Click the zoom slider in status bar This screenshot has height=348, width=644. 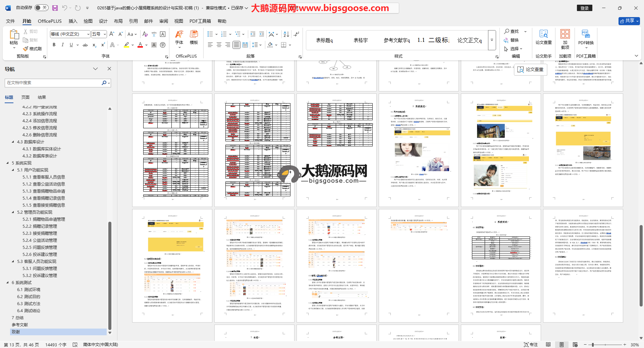click(593, 345)
